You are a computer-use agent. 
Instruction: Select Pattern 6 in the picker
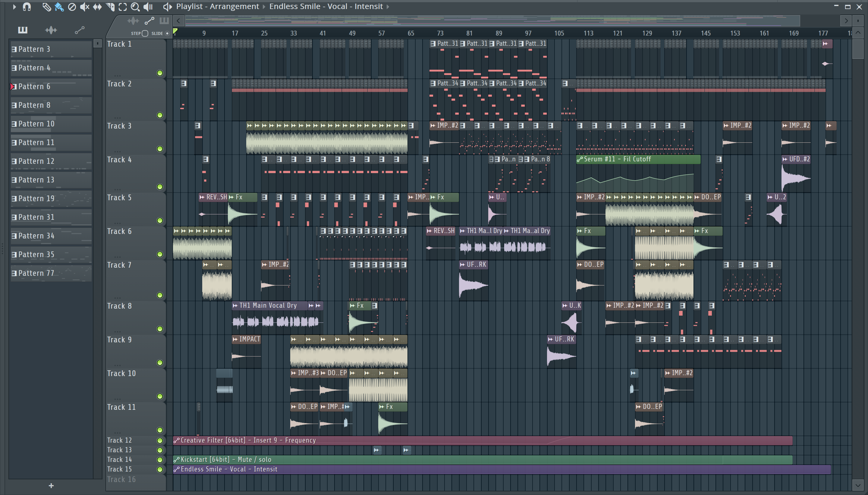click(51, 87)
